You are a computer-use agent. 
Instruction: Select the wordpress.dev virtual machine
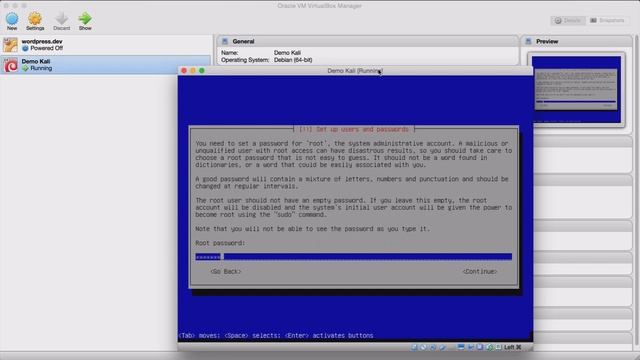tap(106, 45)
